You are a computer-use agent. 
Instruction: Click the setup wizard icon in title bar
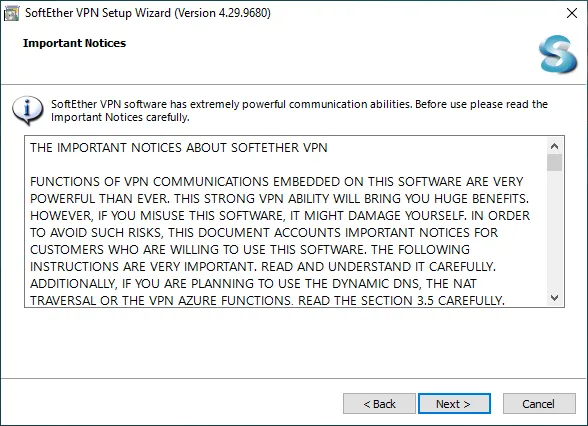click(x=11, y=14)
